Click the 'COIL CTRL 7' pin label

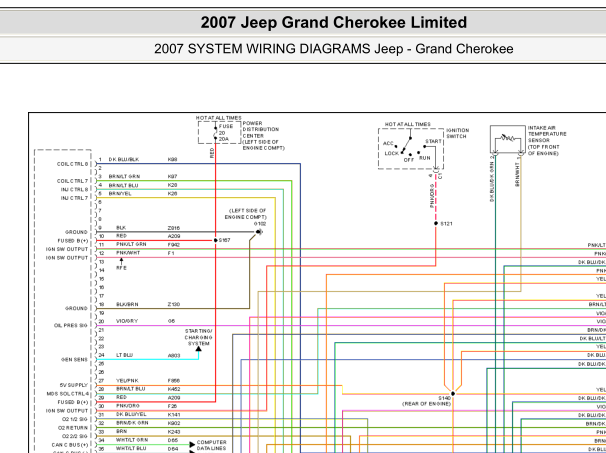coord(72,181)
